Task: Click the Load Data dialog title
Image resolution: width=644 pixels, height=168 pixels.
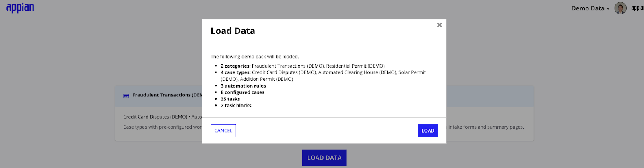Action: 233,31
